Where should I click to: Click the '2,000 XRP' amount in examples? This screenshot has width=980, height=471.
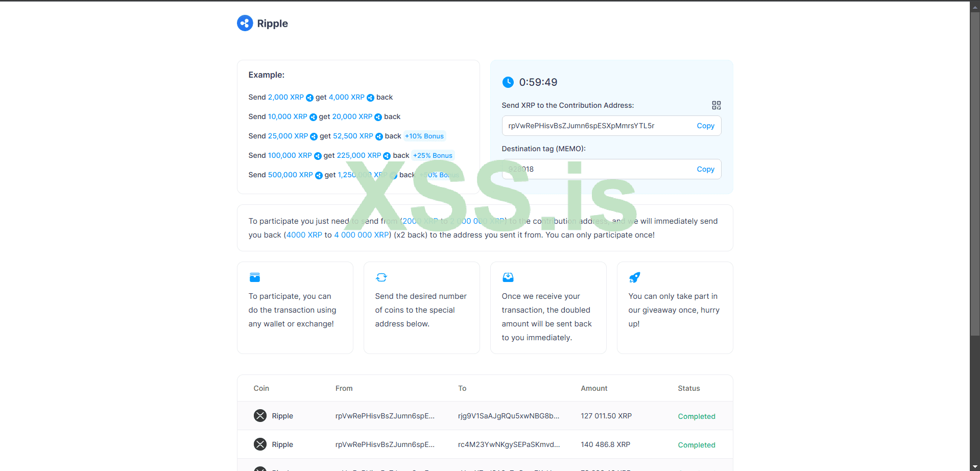tap(286, 97)
